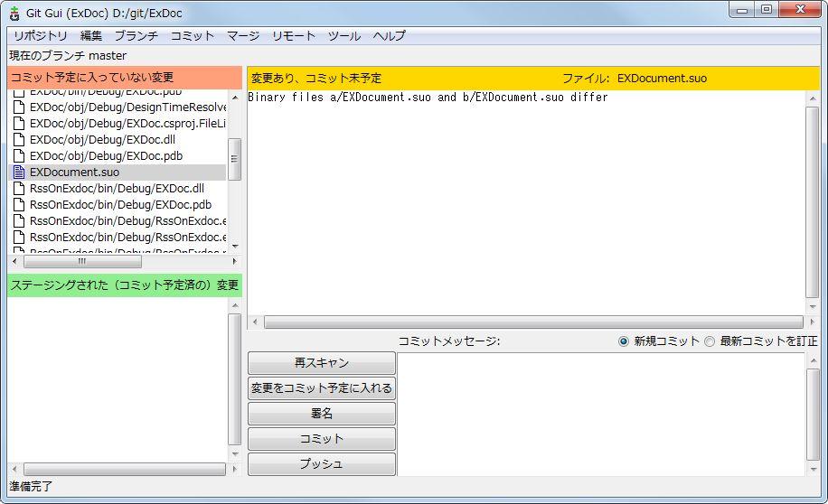828x504 pixels.
Task: Select the 最新コミットを訂正 radio button
Action: (710, 341)
